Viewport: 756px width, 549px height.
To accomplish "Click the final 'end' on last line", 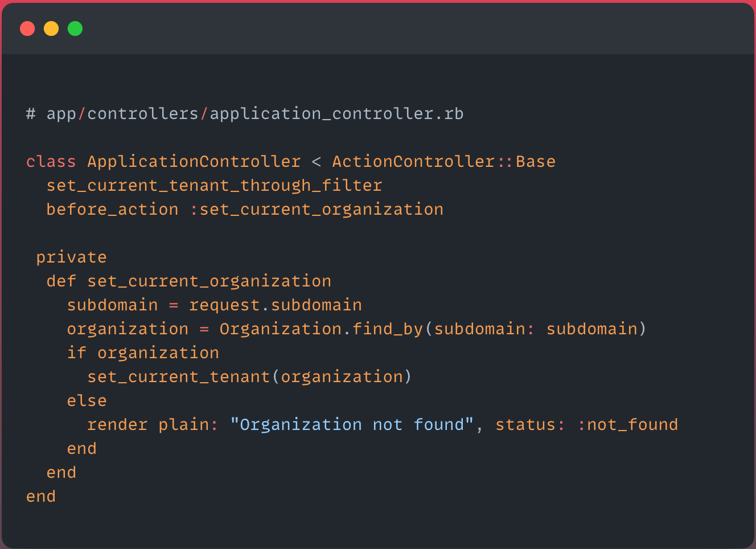I will 41,497.
